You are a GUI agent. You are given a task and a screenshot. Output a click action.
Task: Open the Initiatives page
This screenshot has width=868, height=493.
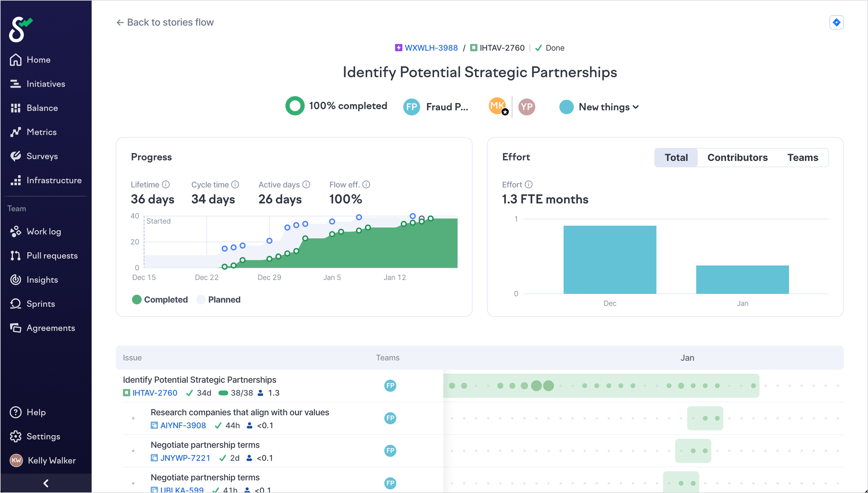tap(46, 84)
